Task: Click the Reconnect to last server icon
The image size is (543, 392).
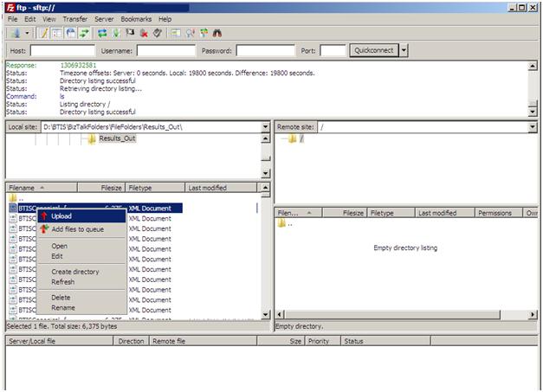Action: pyautogui.click(x=158, y=33)
